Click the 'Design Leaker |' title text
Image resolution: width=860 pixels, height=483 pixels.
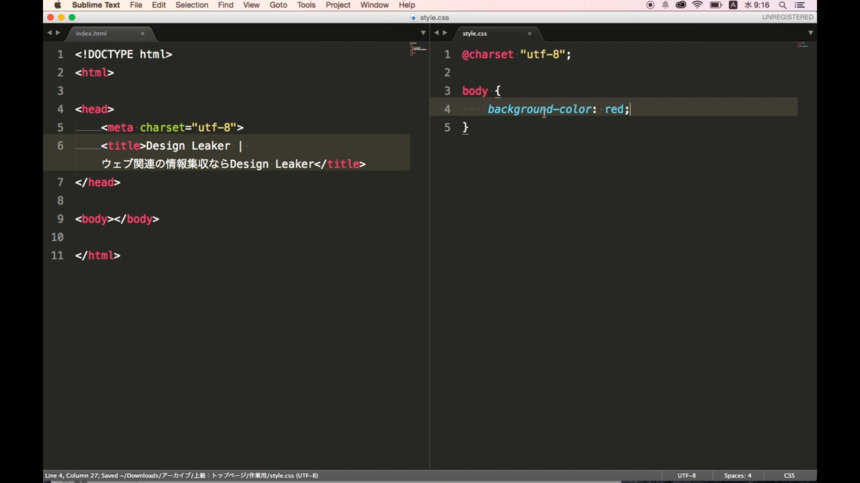(x=194, y=146)
